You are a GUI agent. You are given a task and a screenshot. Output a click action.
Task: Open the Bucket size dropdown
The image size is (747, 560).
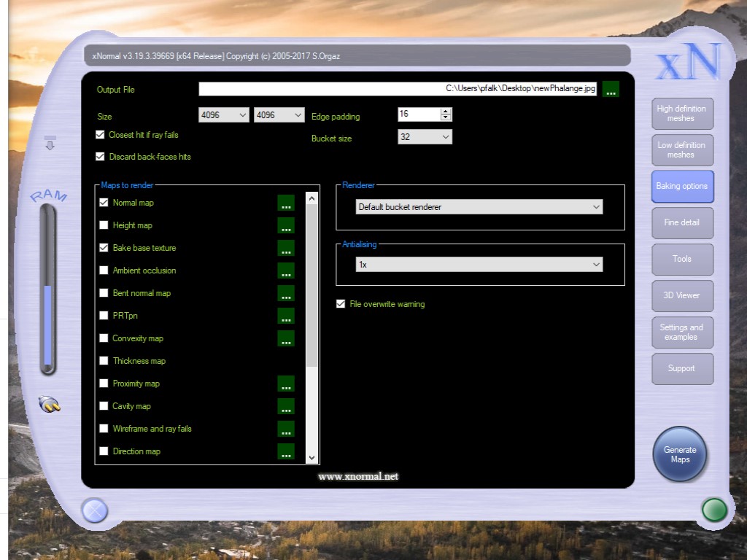click(x=425, y=137)
